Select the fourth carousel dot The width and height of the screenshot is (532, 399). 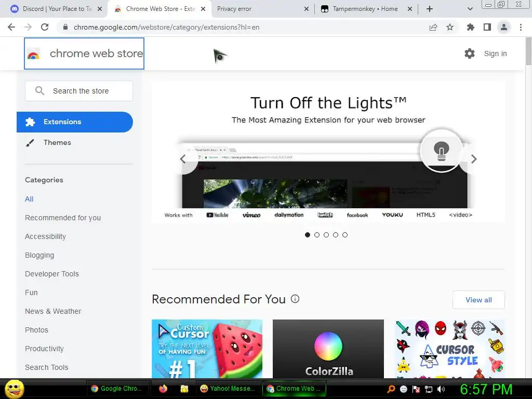pos(336,235)
